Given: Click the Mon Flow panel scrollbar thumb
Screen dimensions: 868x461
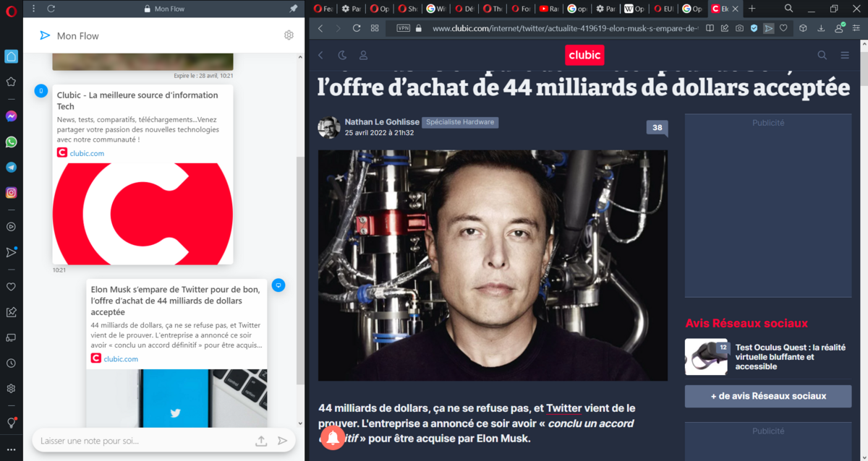Looking at the screenshot, I should click(x=300, y=270).
